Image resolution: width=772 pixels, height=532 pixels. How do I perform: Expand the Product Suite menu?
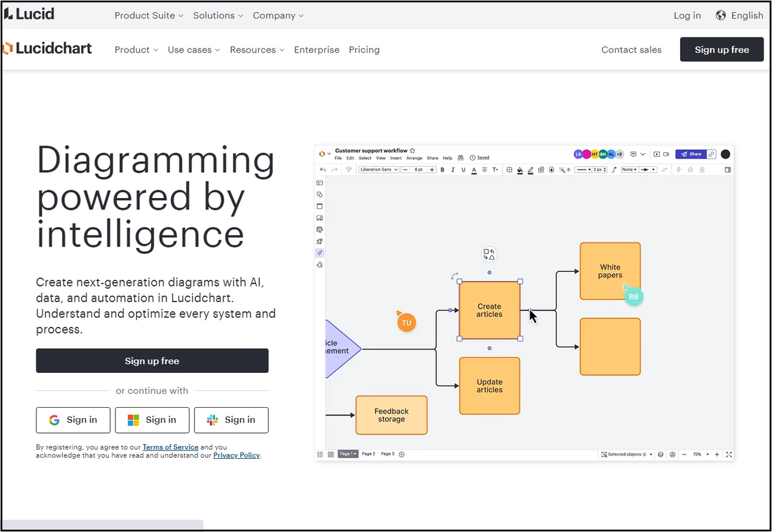[149, 16]
